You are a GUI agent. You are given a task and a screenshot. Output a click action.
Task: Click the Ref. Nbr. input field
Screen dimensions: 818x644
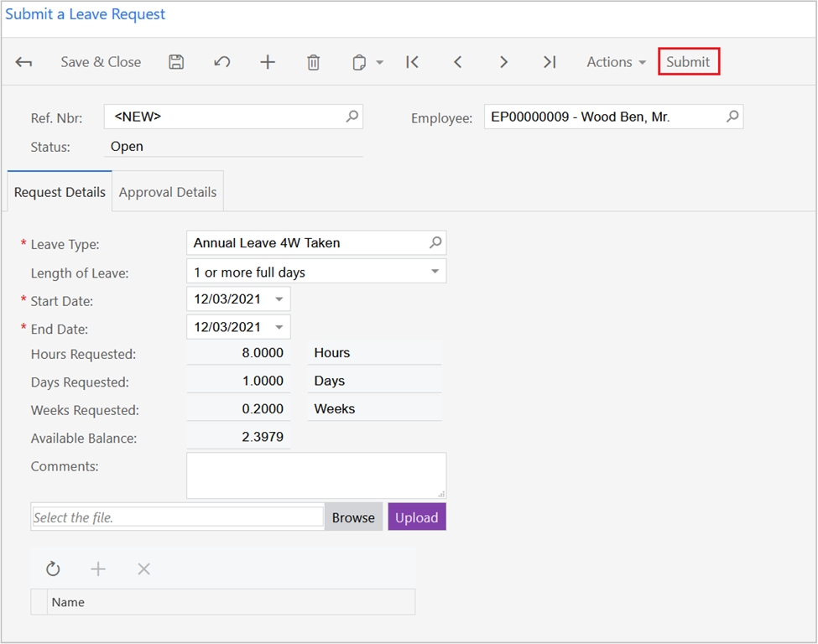point(233,117)
